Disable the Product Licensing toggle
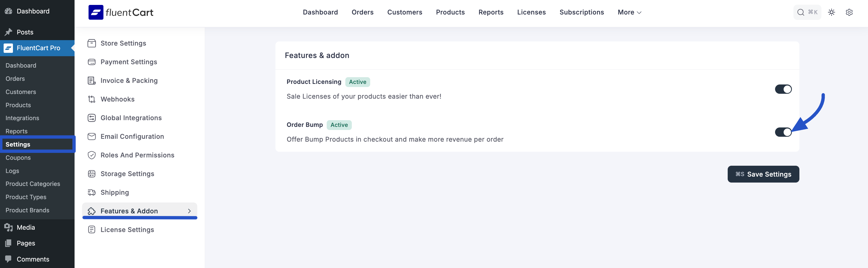This screenshot has width=868, height=268. 783,89
